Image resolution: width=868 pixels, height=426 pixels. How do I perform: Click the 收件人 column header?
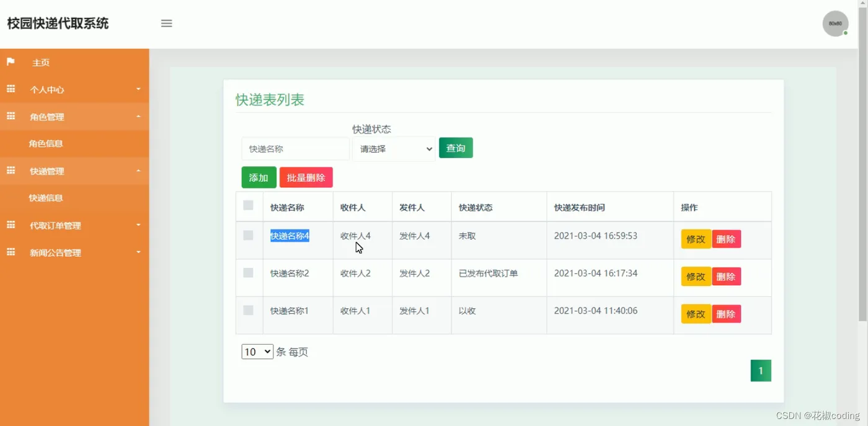(x=353, y=208)
